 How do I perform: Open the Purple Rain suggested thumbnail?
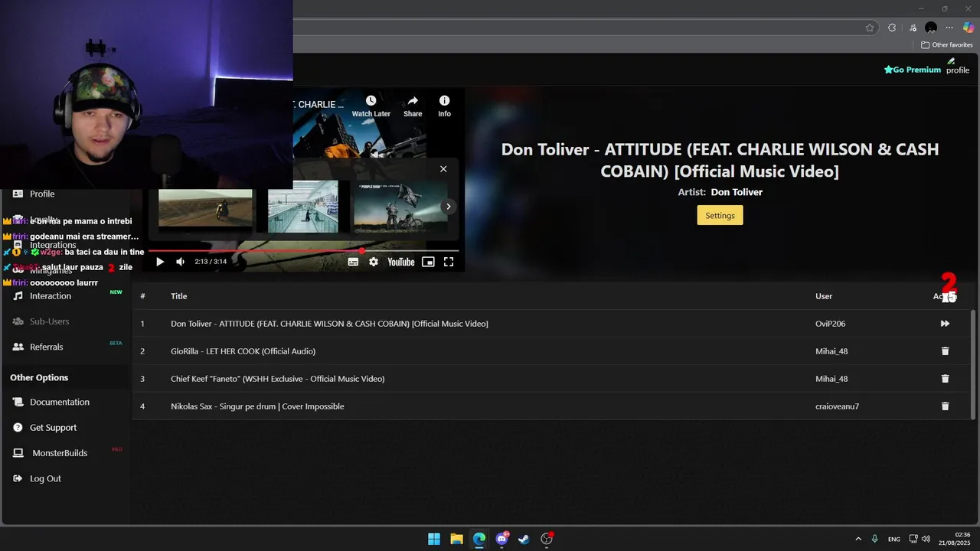(x=400, y=207)
